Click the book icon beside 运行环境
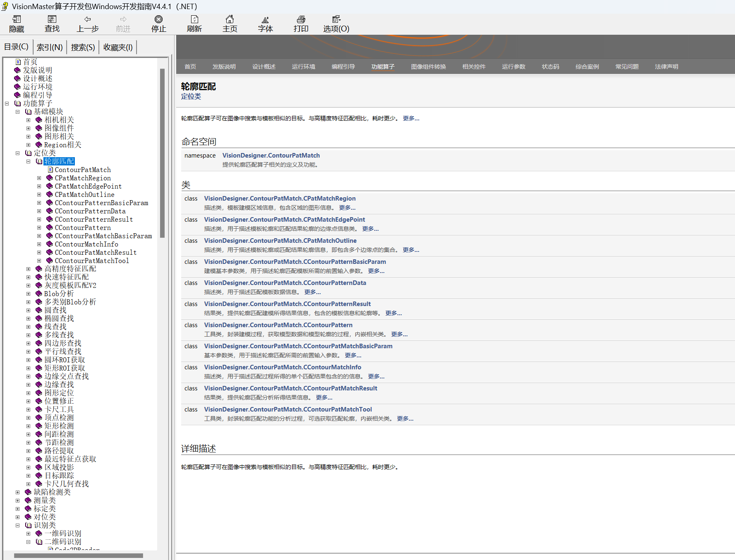The image size is (735, 560). (x=17, y=87)
